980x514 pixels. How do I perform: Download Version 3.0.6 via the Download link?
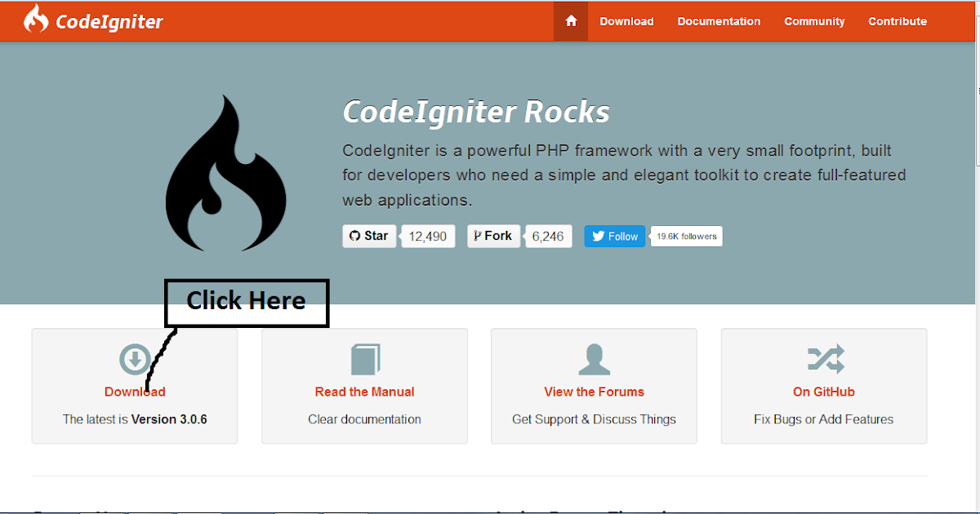134,392
